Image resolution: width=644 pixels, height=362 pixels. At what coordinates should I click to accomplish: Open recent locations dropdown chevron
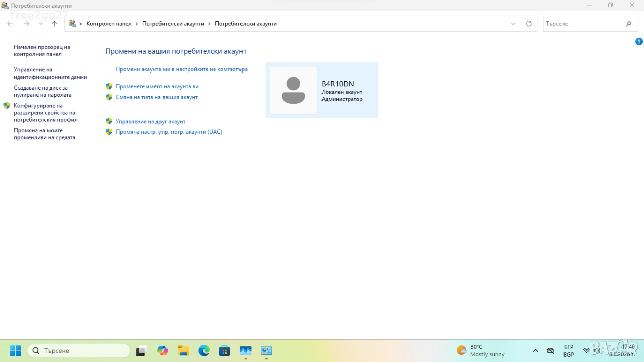coord(41,24)
